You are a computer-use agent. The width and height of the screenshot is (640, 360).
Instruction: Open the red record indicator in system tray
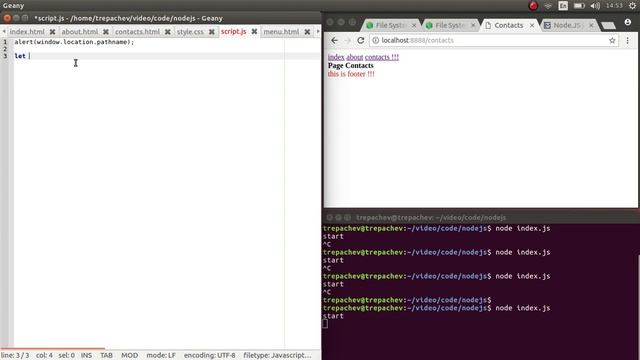[x=533, y=6]
